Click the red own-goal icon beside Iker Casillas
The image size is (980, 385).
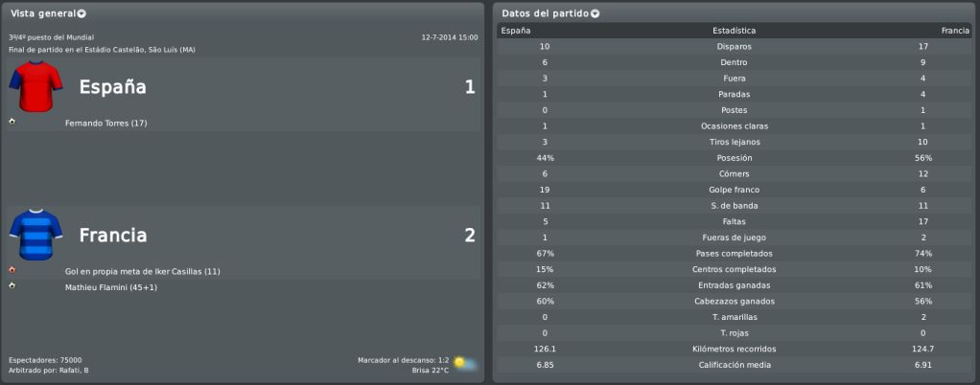[12, 270]
